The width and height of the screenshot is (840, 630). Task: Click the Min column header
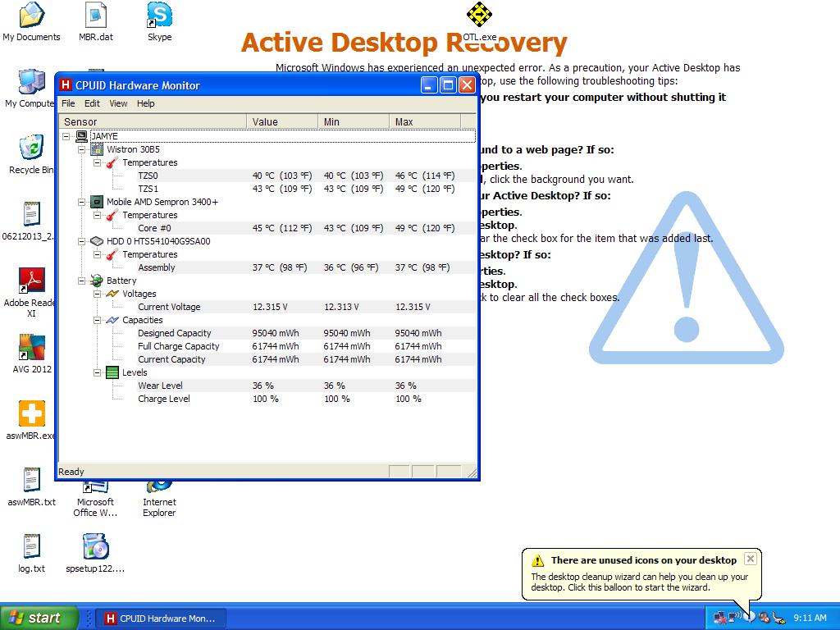pyautogui.click(x=354, y=121)
